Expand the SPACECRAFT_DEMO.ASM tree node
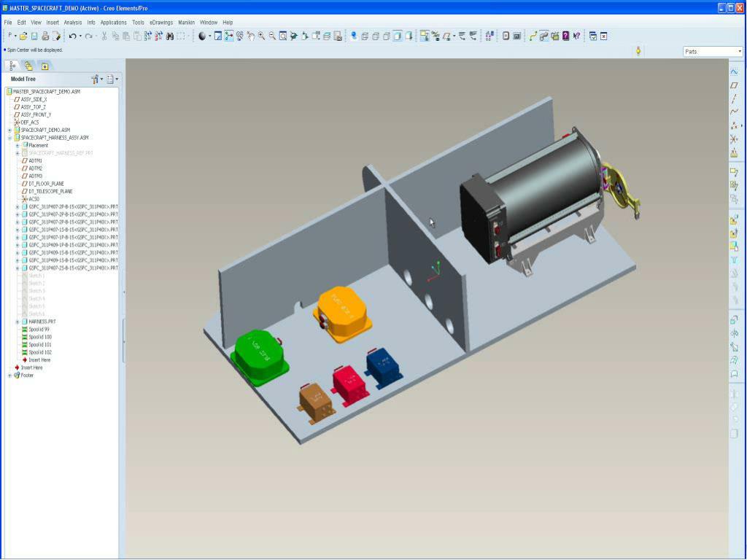 tap(9, 130)
